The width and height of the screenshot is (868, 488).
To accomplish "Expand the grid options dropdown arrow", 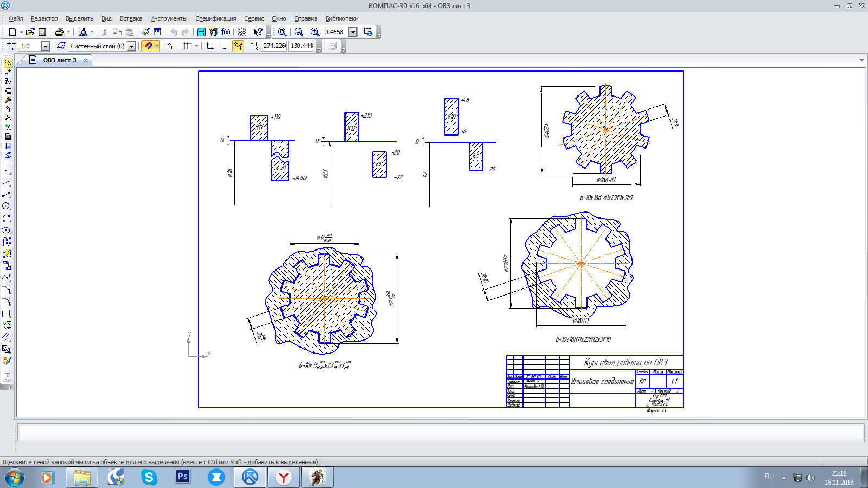I will click(x=196, y=46).
